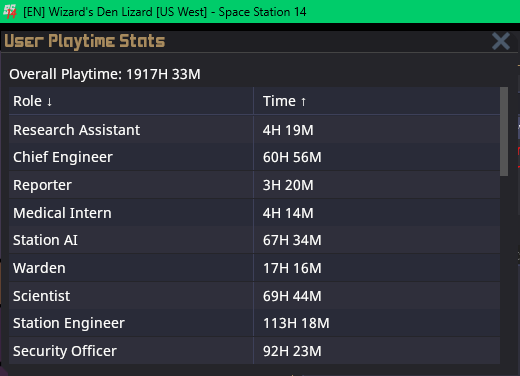The width and height of the screenshot is (520, 376).
Task: Click the ascending arrow next to Time
Action: pyautogui.click(x=303, y=102)
